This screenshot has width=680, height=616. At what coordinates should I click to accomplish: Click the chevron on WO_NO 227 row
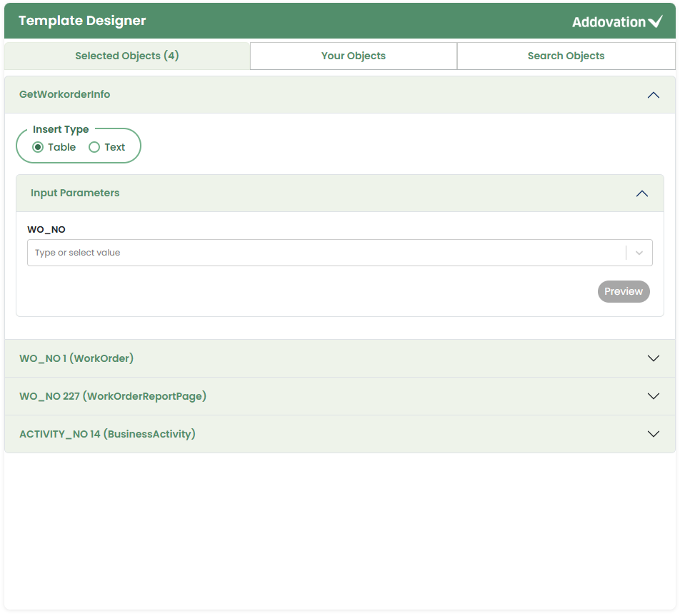coord(653,396)
